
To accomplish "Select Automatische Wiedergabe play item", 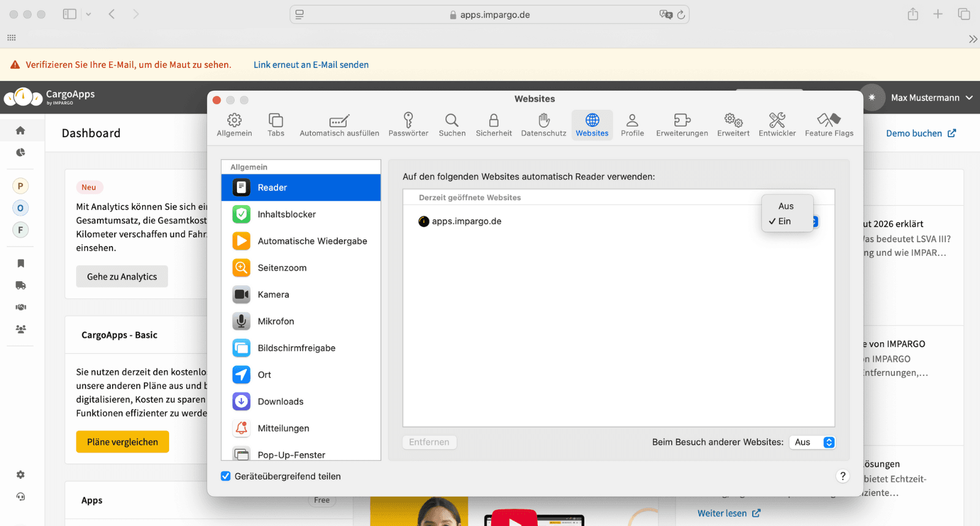I will (x=301, y=241).
